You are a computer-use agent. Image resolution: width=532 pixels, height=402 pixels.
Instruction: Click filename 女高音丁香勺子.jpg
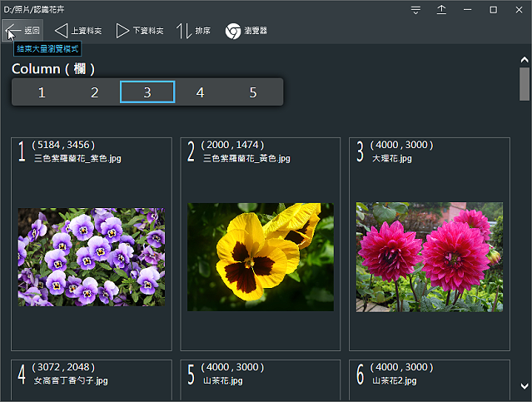[x=71, y=380]
